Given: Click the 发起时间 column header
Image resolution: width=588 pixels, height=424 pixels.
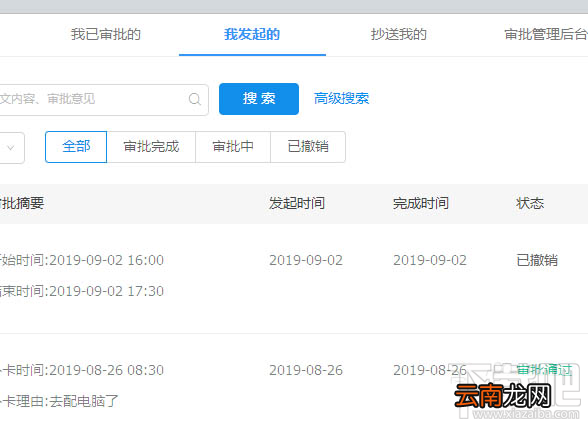Looking at the screenshot, I should (297, 204).
